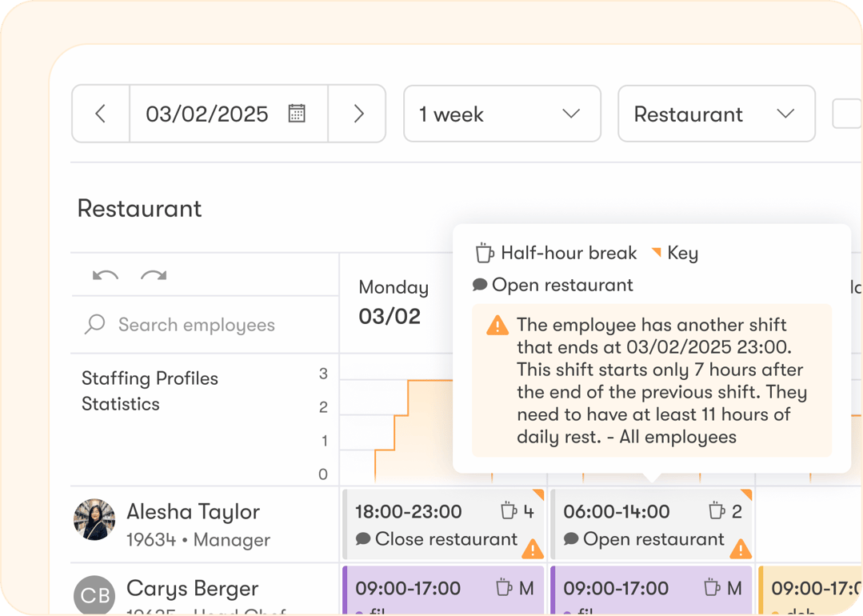Select Statistics label
This screenshot has height=616, width=863.
tap(121, 404)
